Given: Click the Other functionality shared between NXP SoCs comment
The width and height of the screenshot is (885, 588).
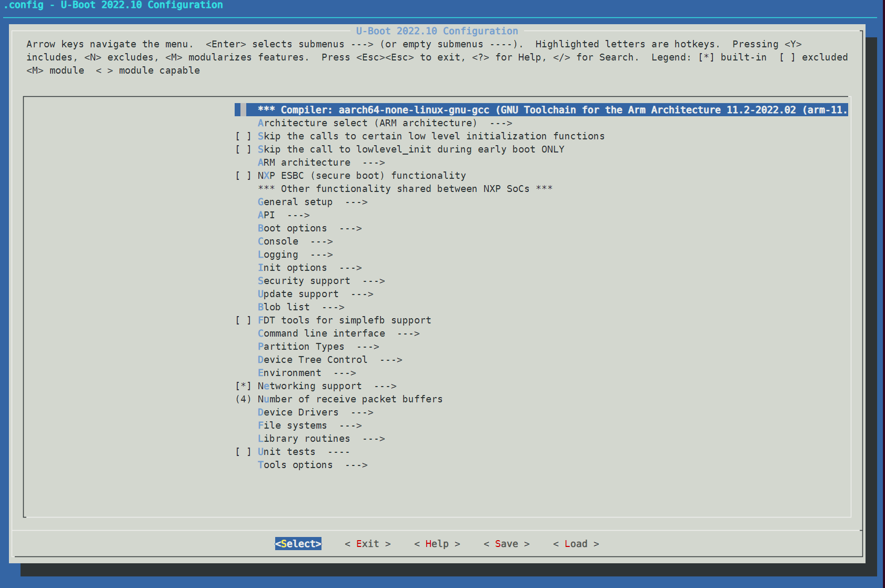Looking at the screenshot, I should (405, 189).
